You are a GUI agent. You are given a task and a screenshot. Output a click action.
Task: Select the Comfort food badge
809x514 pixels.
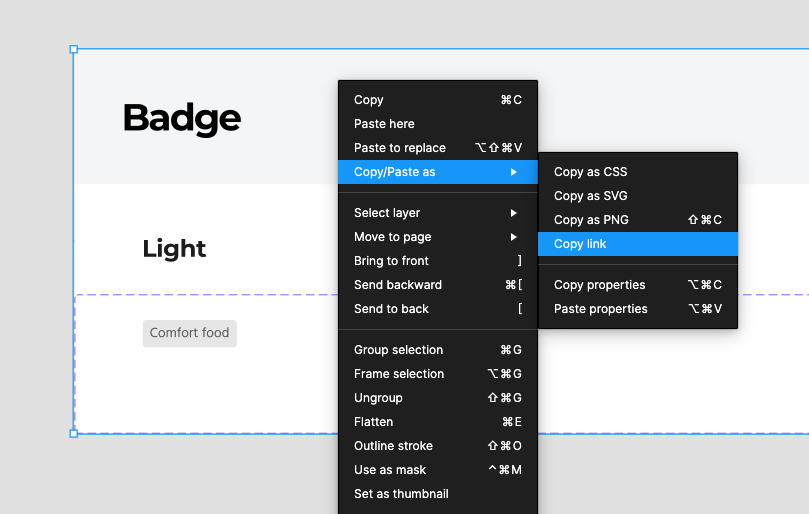[189, 333]
